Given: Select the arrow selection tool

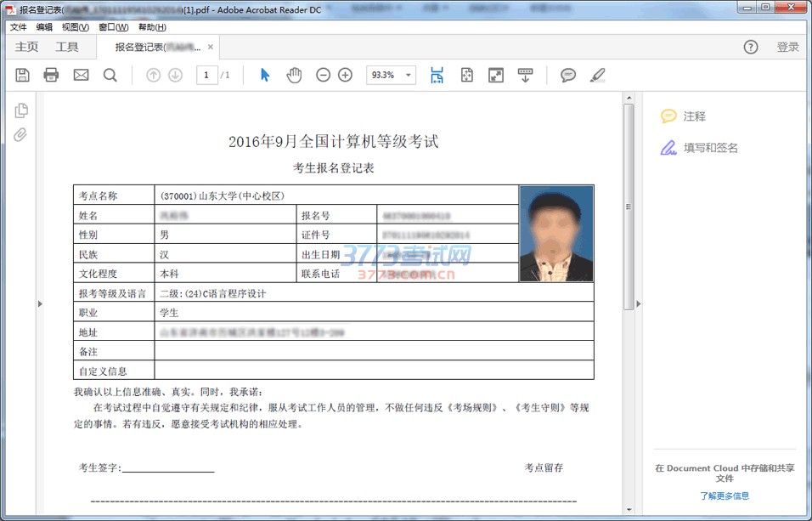Looking at the screenshot, I should tap(265, 75).
